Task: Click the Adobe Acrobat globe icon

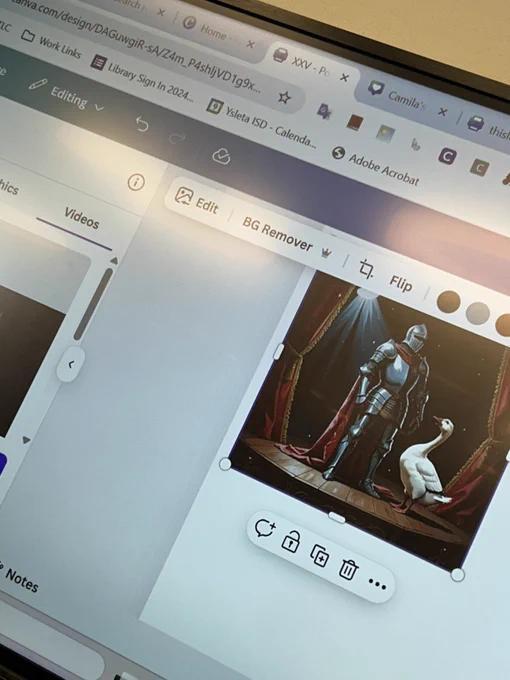Action: point(338,153)
